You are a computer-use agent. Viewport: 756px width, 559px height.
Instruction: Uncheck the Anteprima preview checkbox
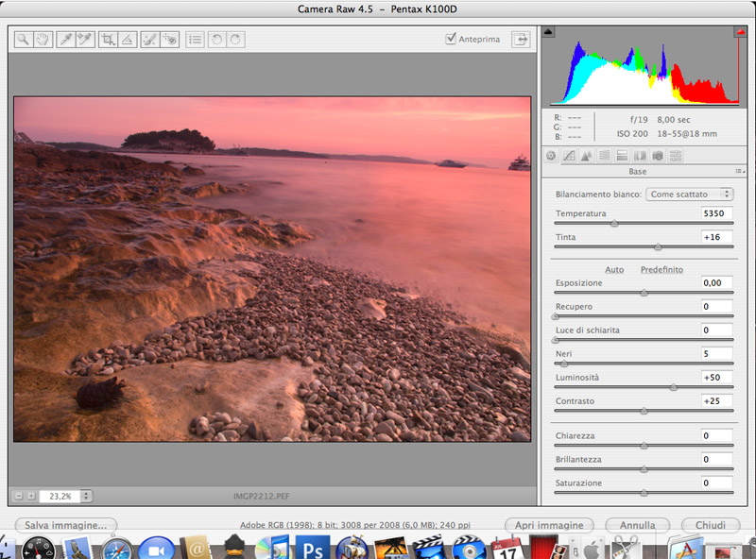(x=451, y=39)
